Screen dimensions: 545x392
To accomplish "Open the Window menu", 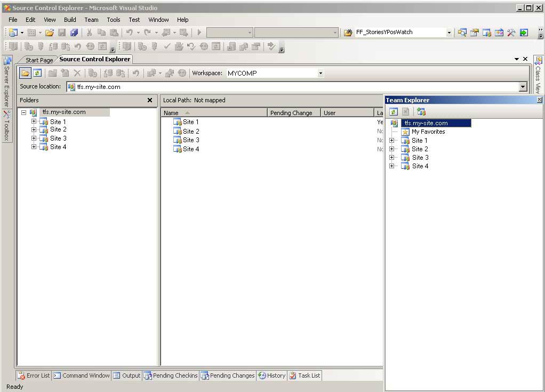I will tap(158, 20).
